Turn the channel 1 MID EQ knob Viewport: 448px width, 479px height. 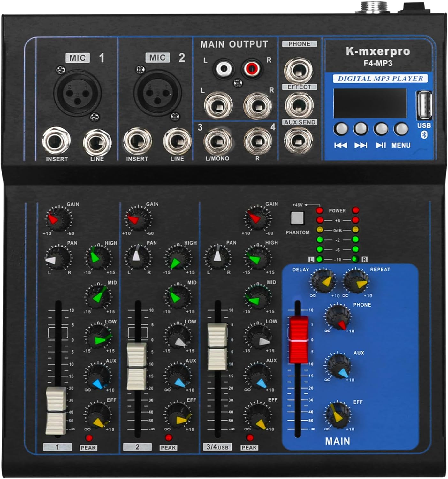click(98, 297)
